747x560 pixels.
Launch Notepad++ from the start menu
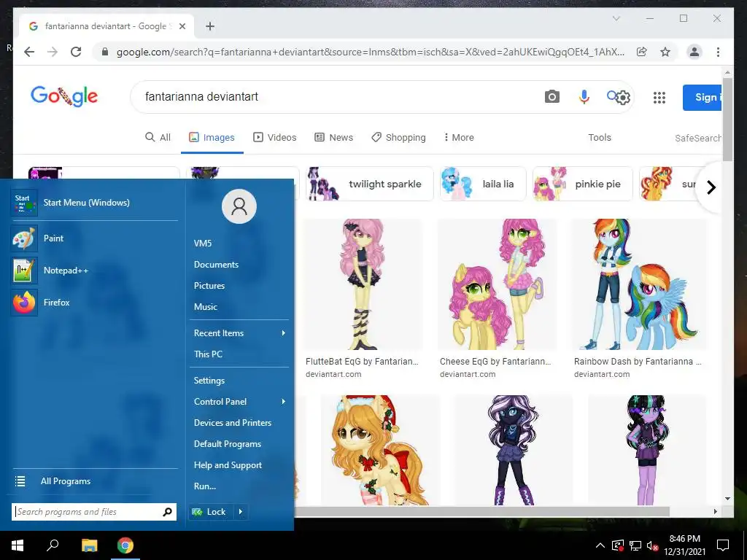click(94, 270)
